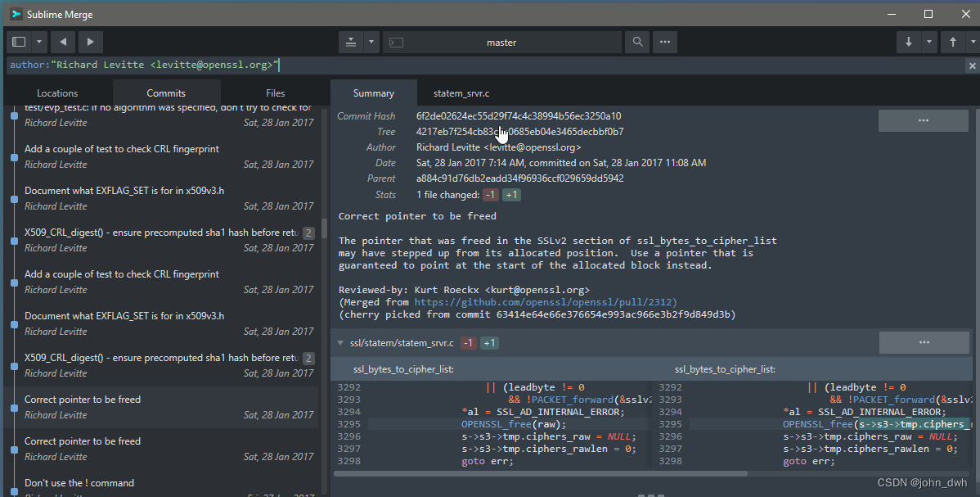The image size is (980, 497).
Task: Switch to the Files tab
Action: (x=275, y=93)
